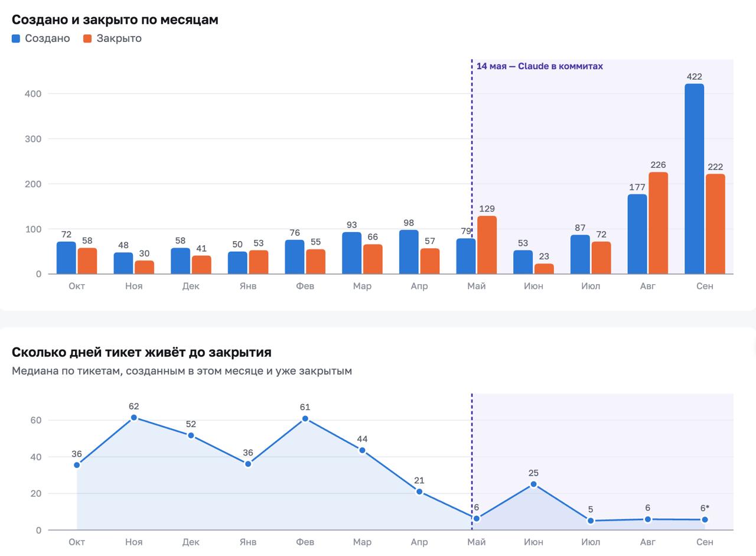Select the Дек line point valued 52
Screen dimensions: 756x556
click(x=191, y=435)
